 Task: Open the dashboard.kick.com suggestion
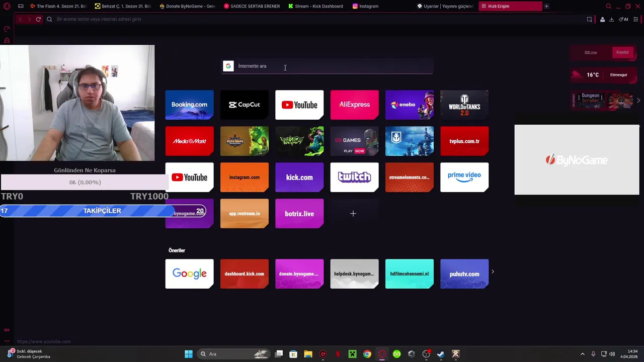coord(244,274)
